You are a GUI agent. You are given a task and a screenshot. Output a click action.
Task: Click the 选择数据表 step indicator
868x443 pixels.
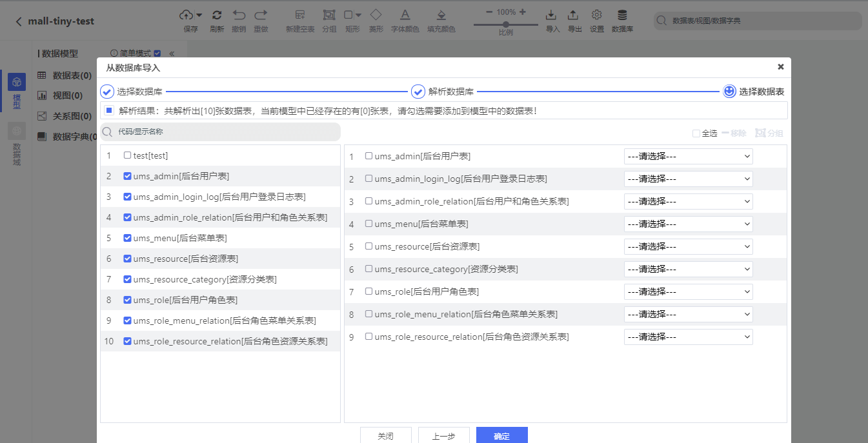pos(754,92)
